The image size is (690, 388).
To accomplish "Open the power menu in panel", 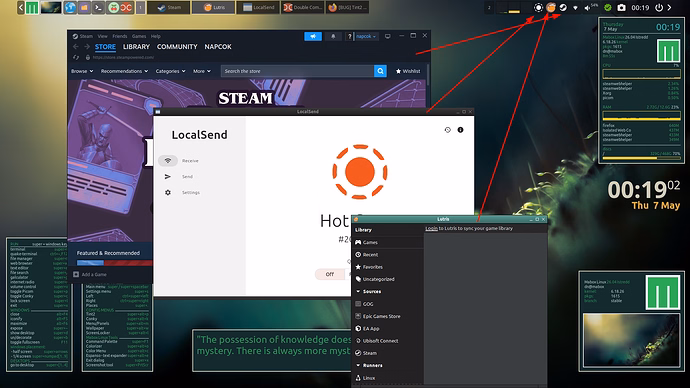I will (x=659, y=7).
